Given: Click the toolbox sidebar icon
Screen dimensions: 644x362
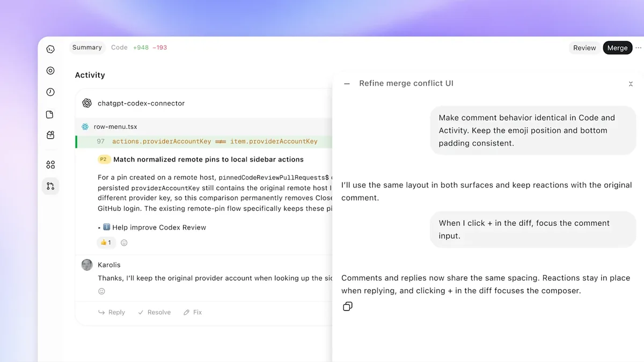Looking at the screenshot, I should 50,135.
